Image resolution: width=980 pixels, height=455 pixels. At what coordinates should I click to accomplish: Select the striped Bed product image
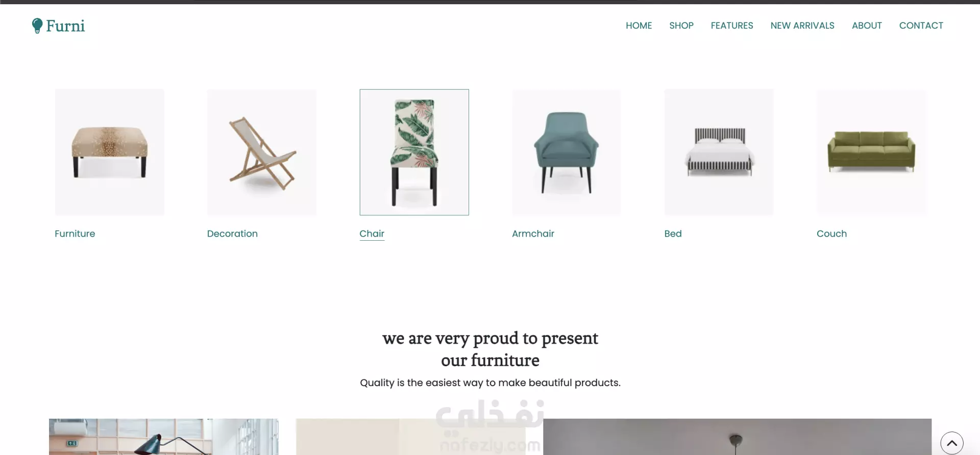point(719,152)
